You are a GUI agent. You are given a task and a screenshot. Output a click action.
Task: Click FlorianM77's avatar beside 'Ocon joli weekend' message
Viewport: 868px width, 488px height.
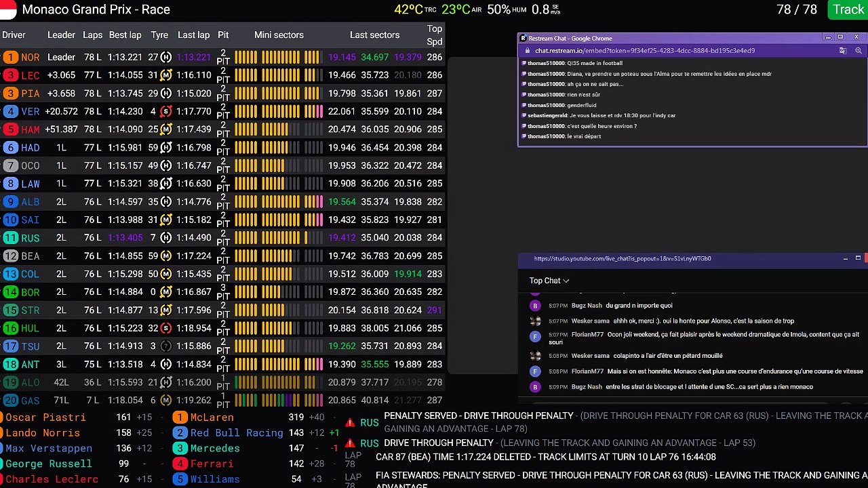(x=535, y=336)
